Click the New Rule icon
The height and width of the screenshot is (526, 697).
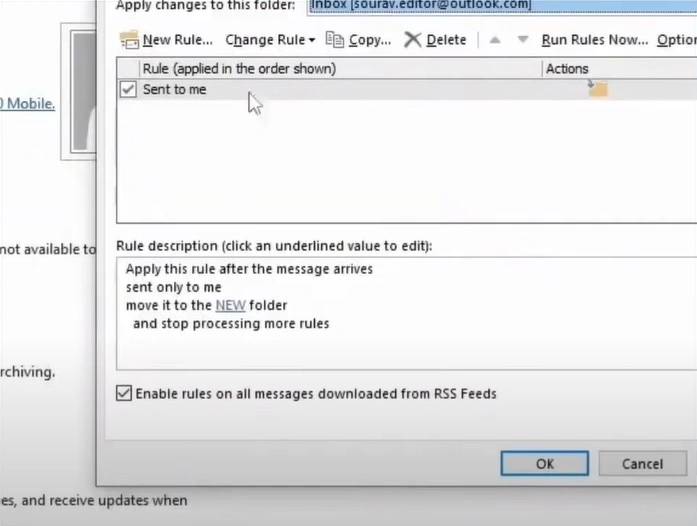(x=129, y=40)
